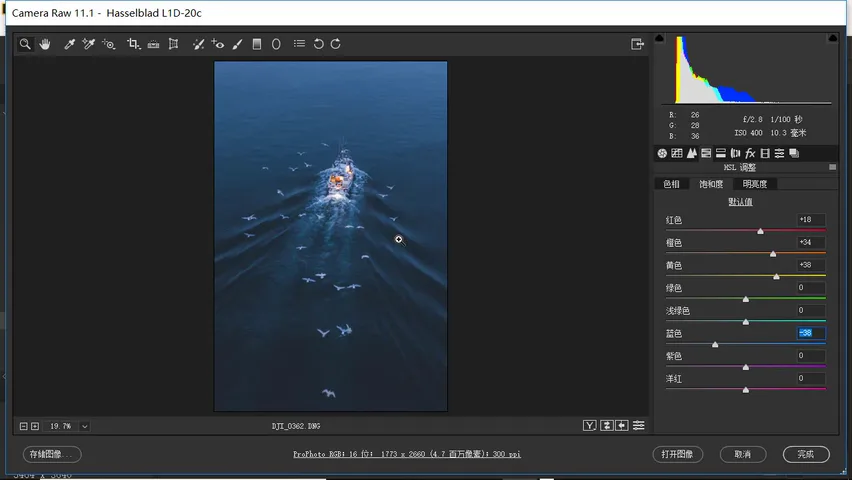
Task: Open the HSL panel flyout menu
Action: (x=832, y=167)
